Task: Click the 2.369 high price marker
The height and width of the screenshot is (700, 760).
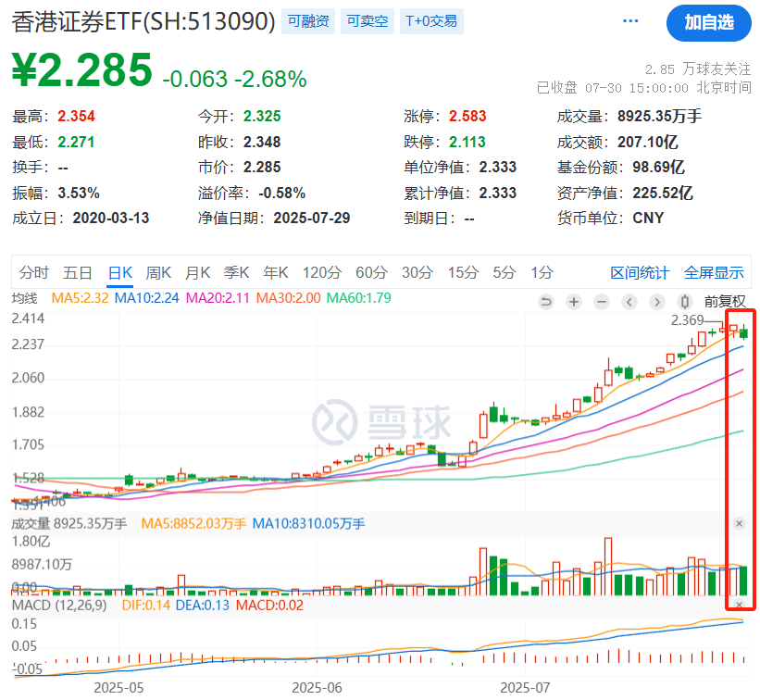Action: point(687,320)
